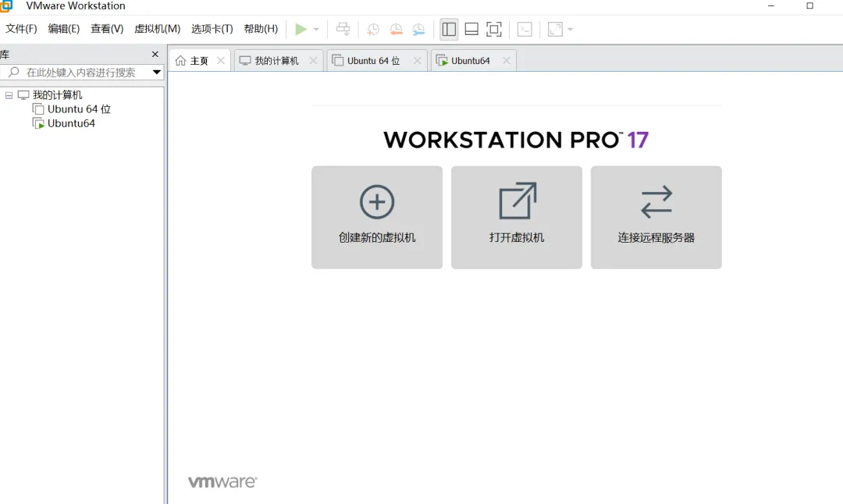Open the stretch display dropdown arrow

571,30
